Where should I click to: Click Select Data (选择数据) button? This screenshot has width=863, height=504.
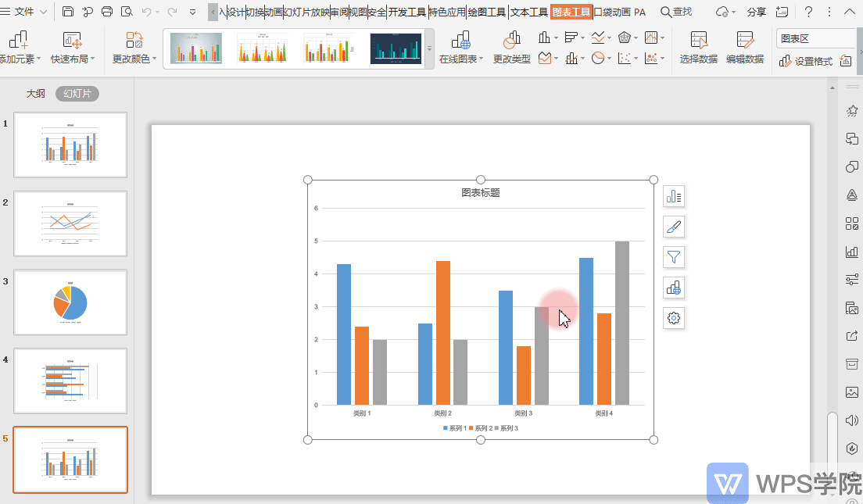(x=698, y=48)
